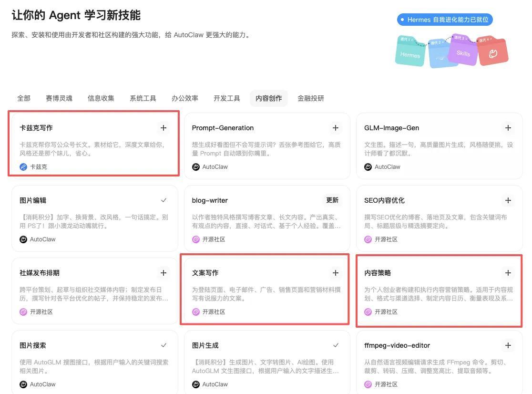Switch to the 全部 tab
532x394 pixels.
pyautogui.click(x=24, y=98)
